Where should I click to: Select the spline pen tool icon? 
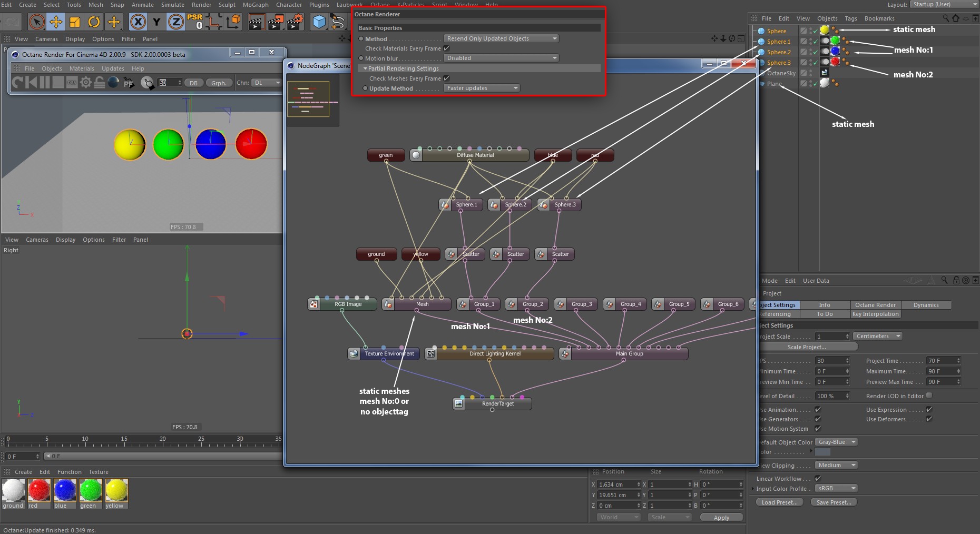(337, 22)
